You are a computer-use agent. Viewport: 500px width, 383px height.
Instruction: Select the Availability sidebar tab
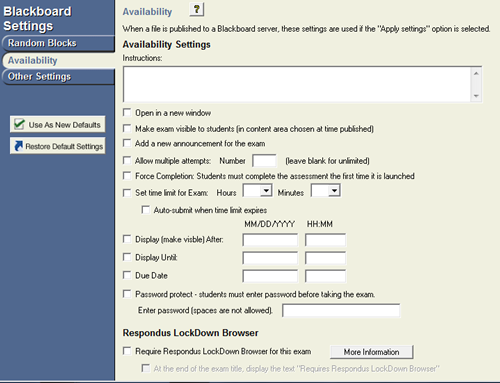pos(58,60)
